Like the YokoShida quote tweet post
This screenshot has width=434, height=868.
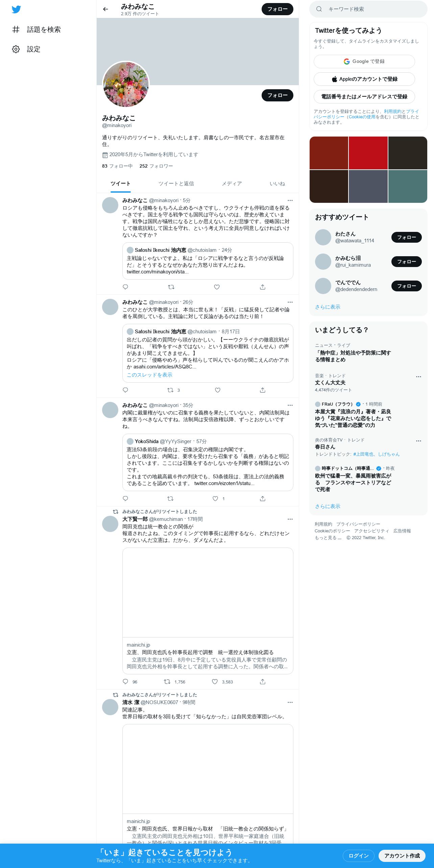[x=215, y=499]
